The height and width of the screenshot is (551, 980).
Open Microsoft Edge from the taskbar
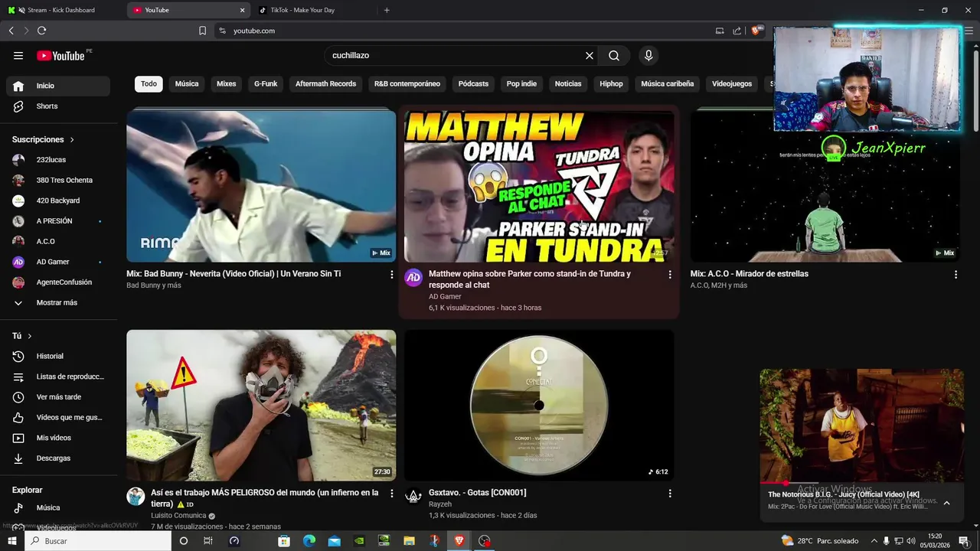coord(309,541)
